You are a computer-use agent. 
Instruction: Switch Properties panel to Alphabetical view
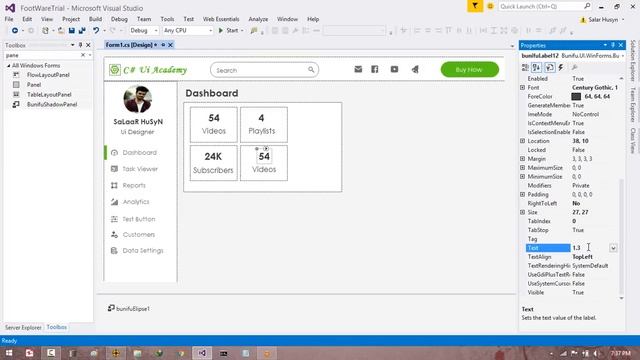coord(536,67)
